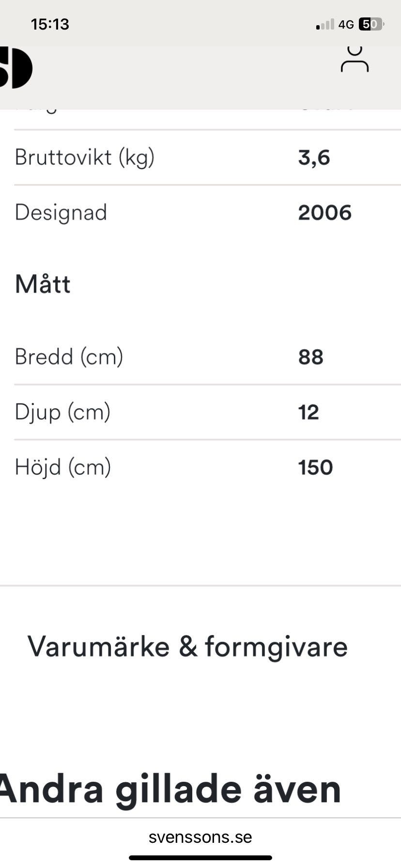Click the depth value 12
The image size is (401, 868).
point(308,412)
